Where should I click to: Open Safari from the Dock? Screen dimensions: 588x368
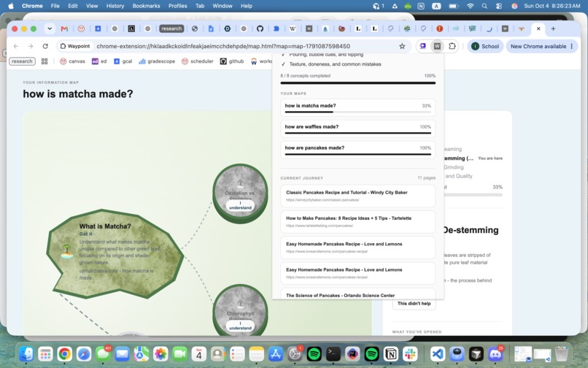pos(84,353)
